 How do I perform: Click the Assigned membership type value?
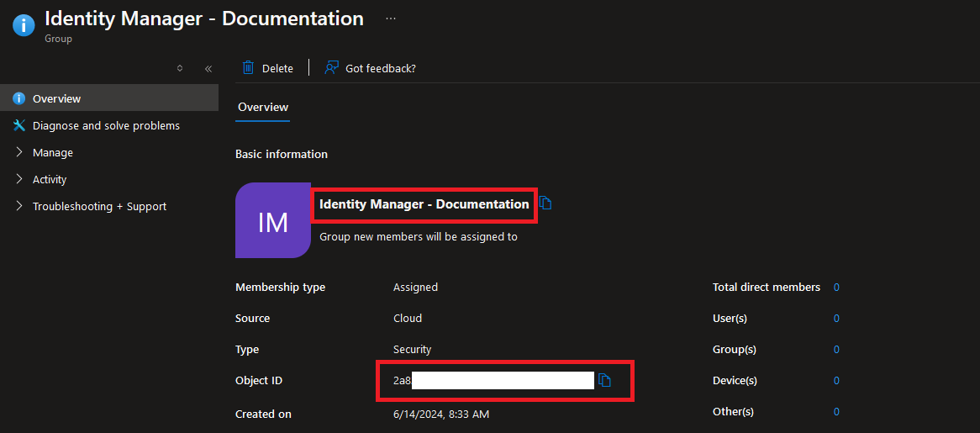coord(415,288)
